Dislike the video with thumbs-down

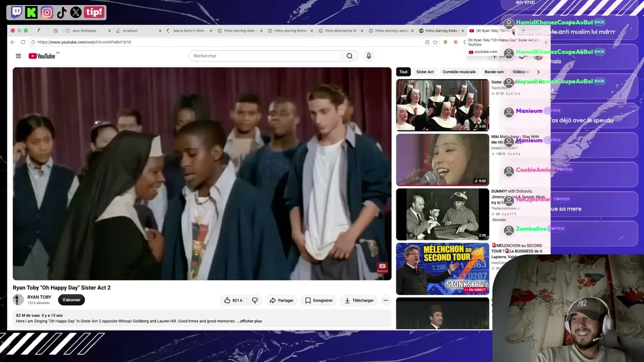tap(255, 300)
